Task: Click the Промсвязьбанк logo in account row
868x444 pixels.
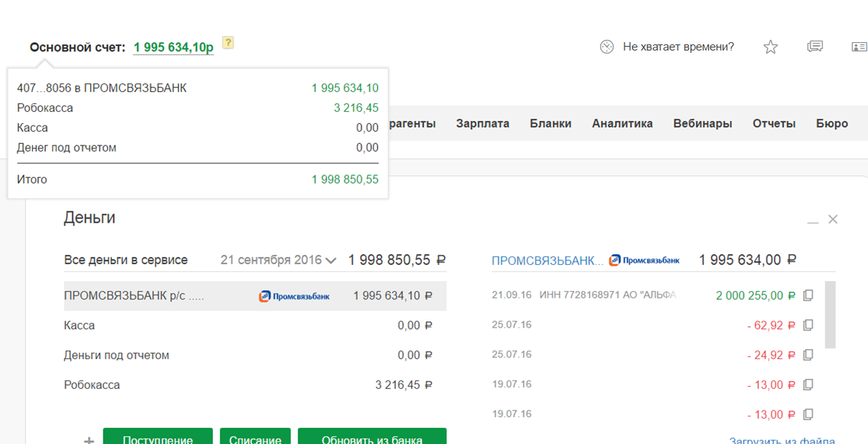Action: (294, 296)
